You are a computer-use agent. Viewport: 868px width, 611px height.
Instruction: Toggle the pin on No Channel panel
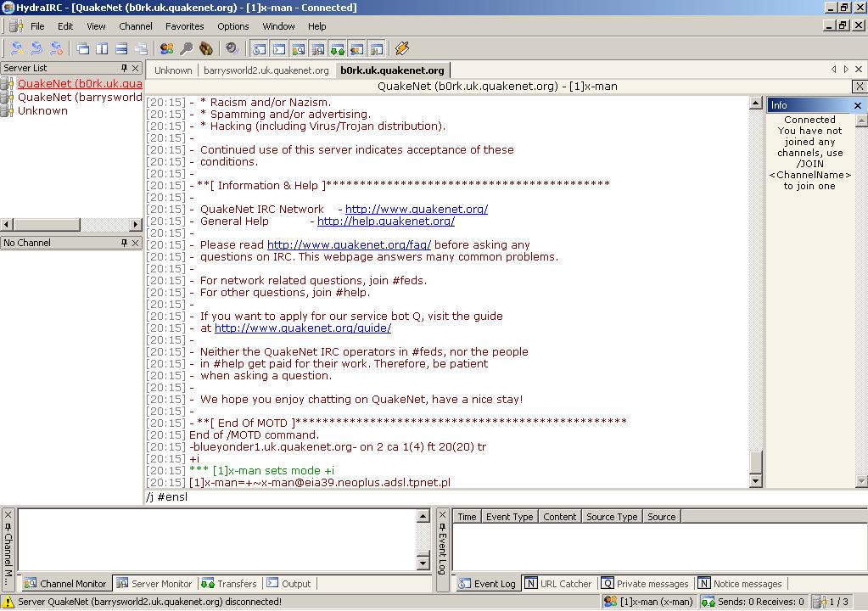124,243
